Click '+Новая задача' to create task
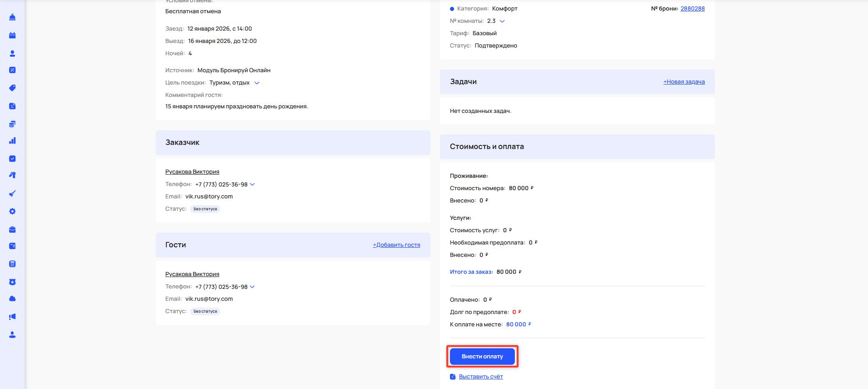 pyautogui.click(x=684, y=82)
